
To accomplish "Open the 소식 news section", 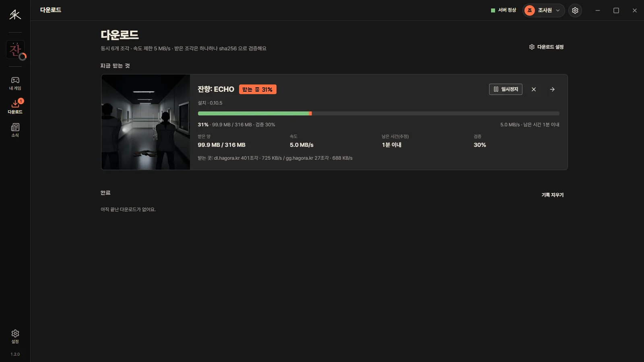I will coord(15,130).
